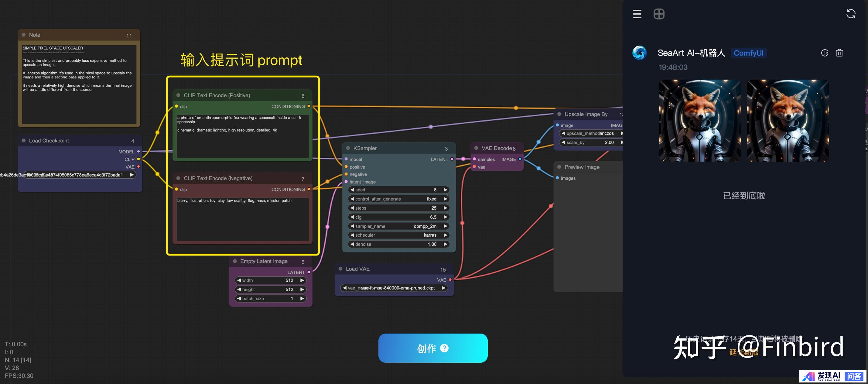This screenshot has width=868, height=384.
Task: Open the vae_name selector in Load VAE
Action: (x=394, y=288)
